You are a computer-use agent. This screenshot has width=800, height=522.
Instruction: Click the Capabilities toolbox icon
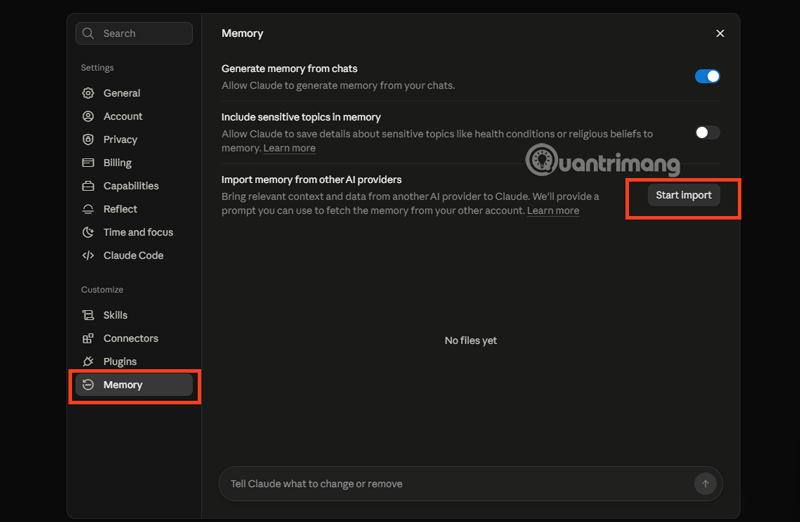(88, 186)
